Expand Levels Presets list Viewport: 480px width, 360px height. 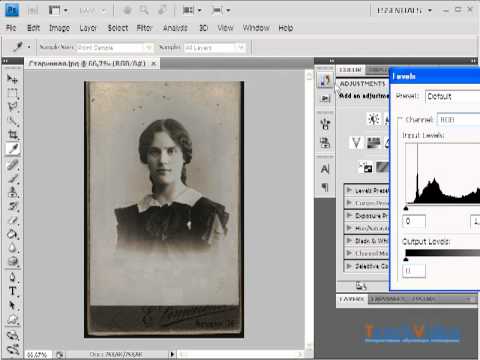click(349, 190)
